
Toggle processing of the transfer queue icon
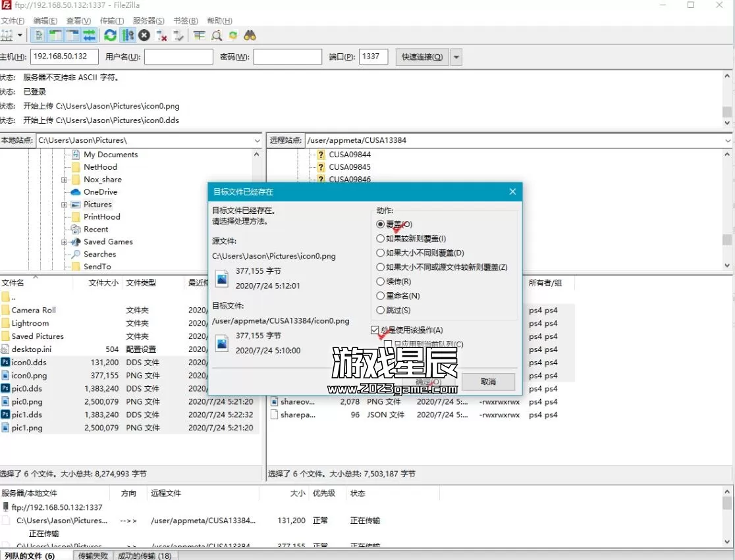point(128,36)
